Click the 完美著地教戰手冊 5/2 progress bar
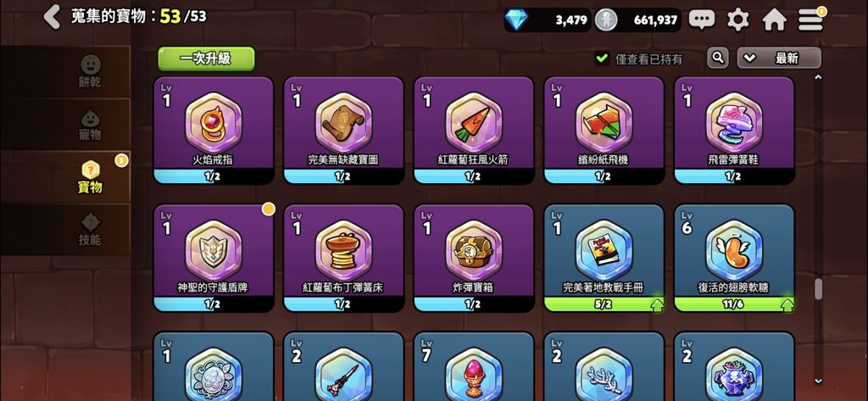 coord(604,304)
